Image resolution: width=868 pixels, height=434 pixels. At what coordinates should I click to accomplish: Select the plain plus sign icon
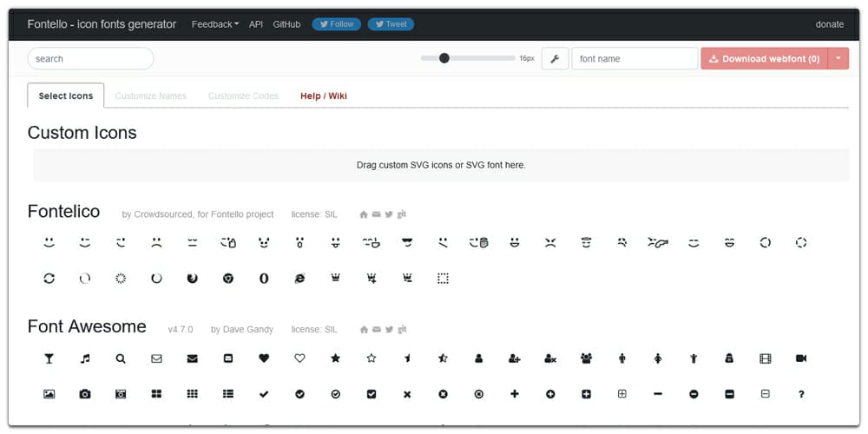[515, 393]
